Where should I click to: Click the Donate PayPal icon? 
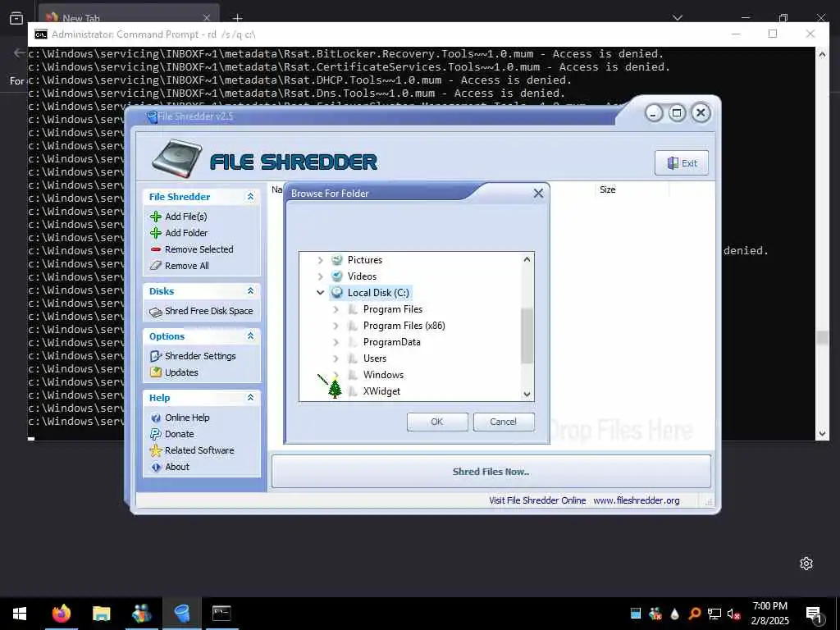tap(155, 434)
